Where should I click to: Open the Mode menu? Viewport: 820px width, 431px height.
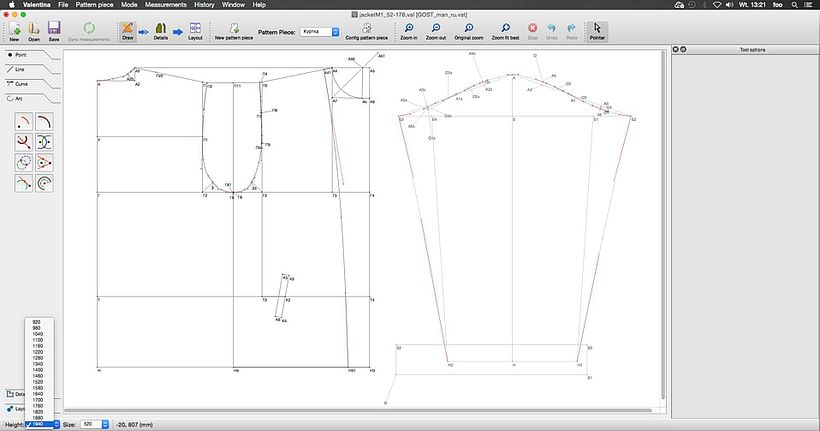pos(129,5)
